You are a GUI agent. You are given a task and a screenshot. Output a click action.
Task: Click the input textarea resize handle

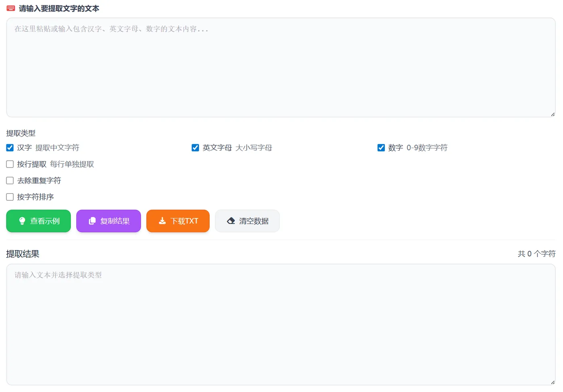pos(553,114)
